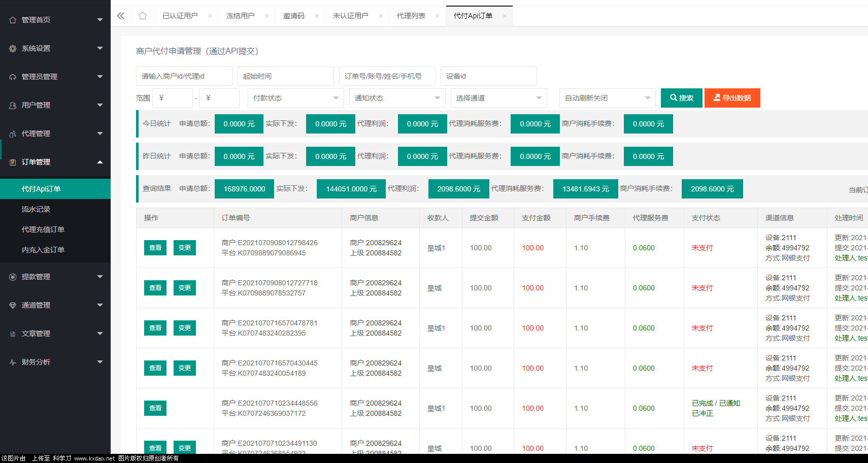The height and width of the screenshot is (463, 868).
Task: Click the 通道管理 diamond icon
Action: pos(13,306)
